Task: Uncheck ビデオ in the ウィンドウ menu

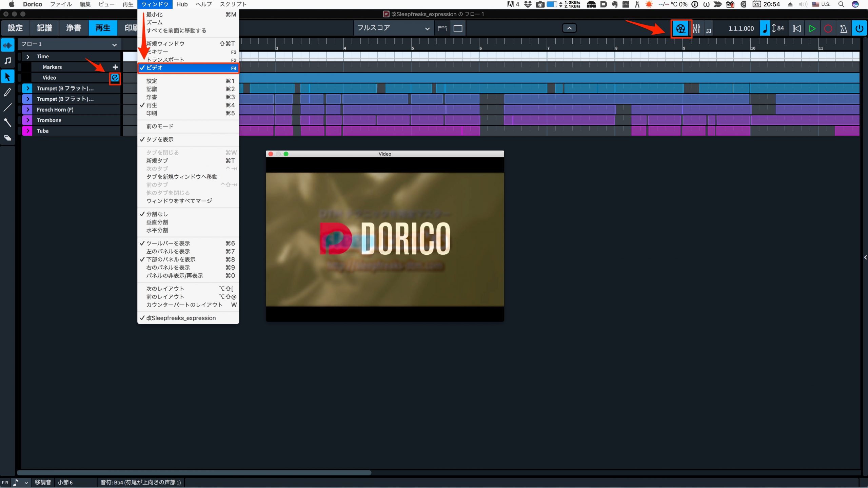Action: click(188, 68)
